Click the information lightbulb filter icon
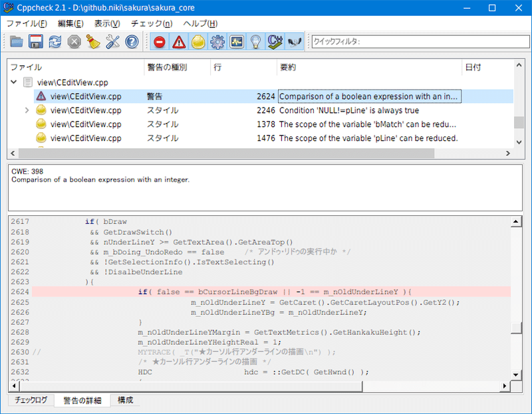The width and height of the screenshot is (532, 414). 254,41
